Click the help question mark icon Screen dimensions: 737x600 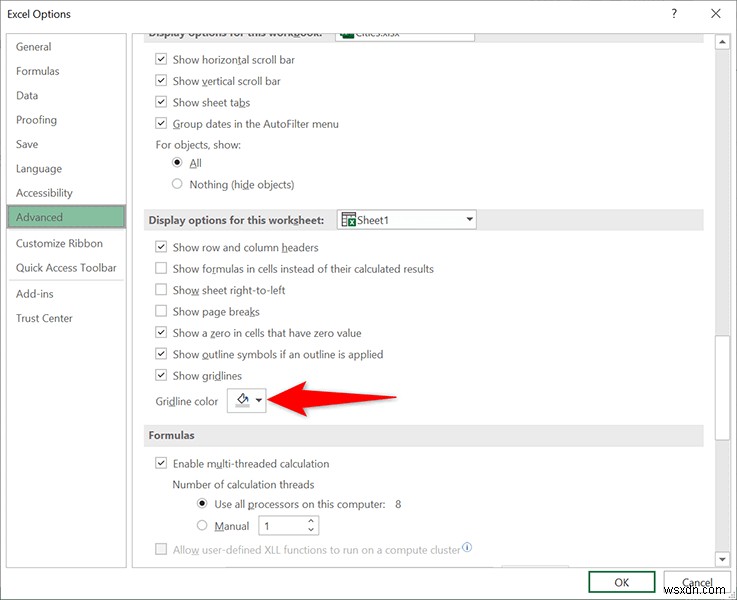click(674, 14)
